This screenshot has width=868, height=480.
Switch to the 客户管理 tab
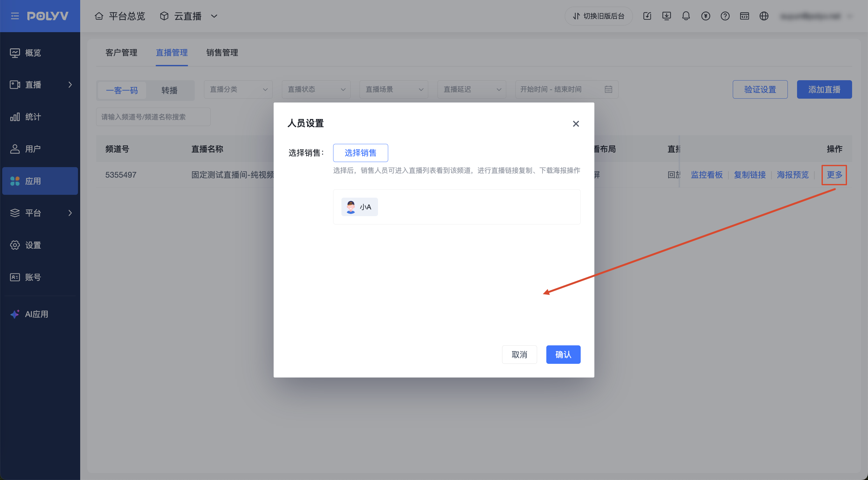click(121, 53)
